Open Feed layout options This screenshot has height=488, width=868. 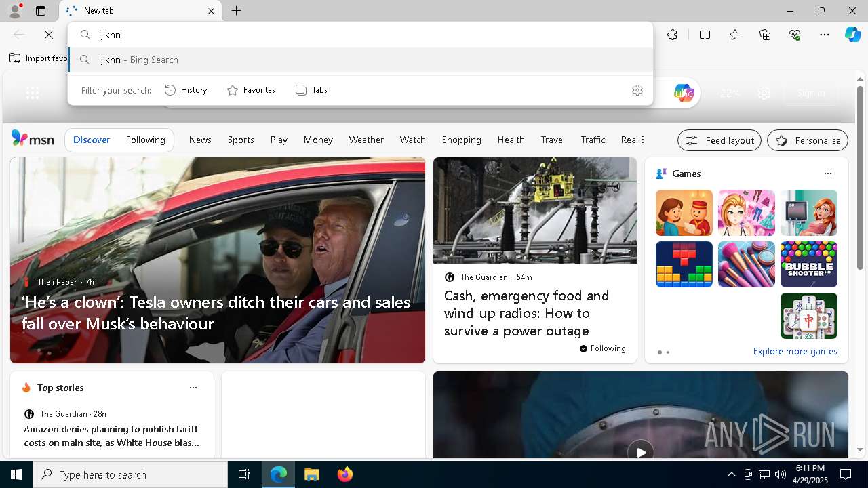[x=719, y=140]
